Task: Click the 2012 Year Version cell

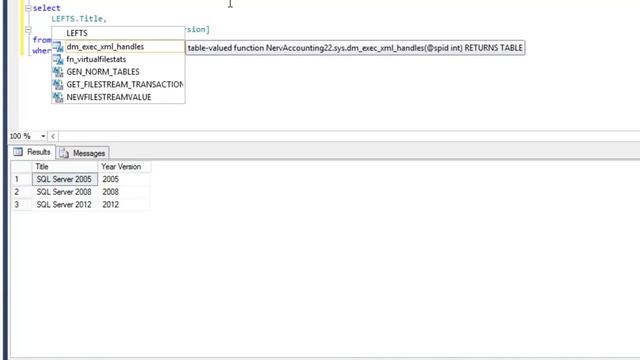Action: (x=124, y=204)
